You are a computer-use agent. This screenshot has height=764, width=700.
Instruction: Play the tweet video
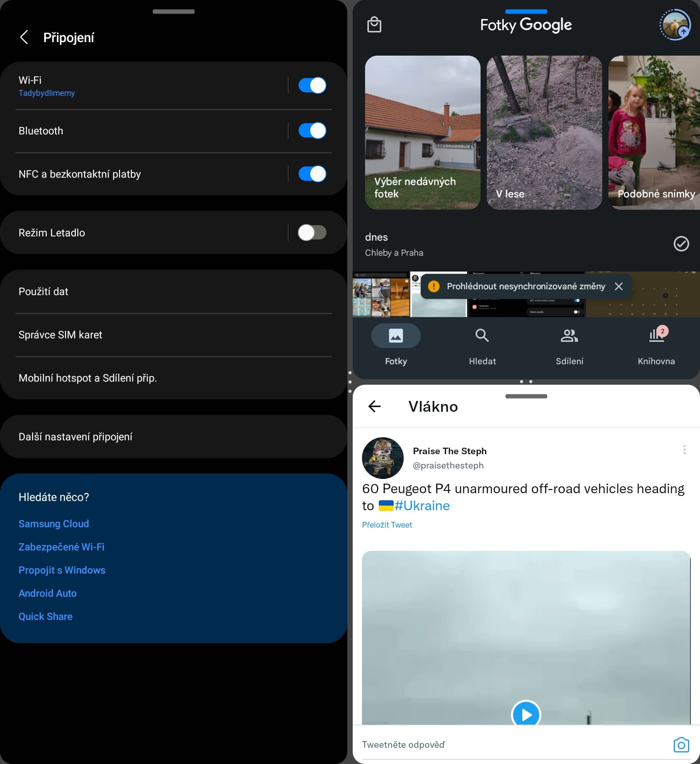pos(526,715)
